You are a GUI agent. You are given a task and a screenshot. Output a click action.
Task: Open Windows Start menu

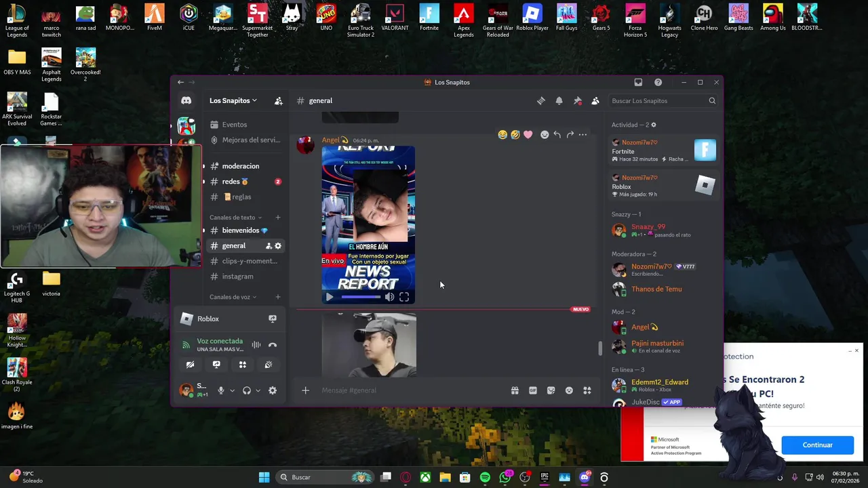(x=264, y=477)
